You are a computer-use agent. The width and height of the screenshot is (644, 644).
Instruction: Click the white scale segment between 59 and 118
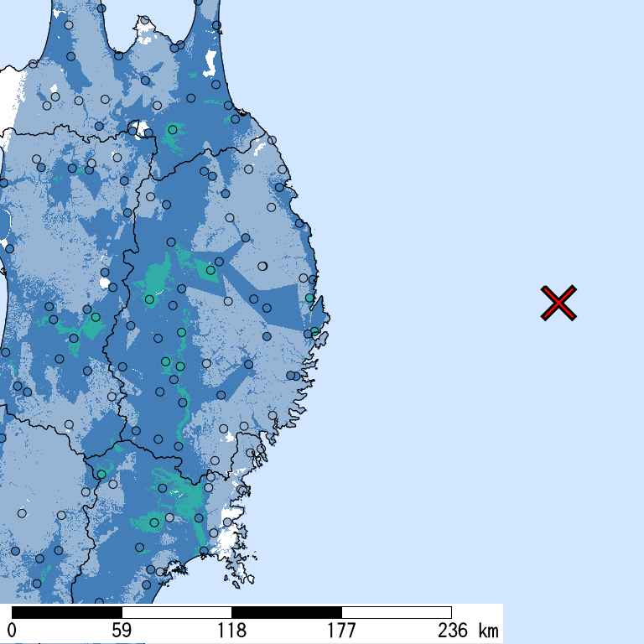pos(177,612)
